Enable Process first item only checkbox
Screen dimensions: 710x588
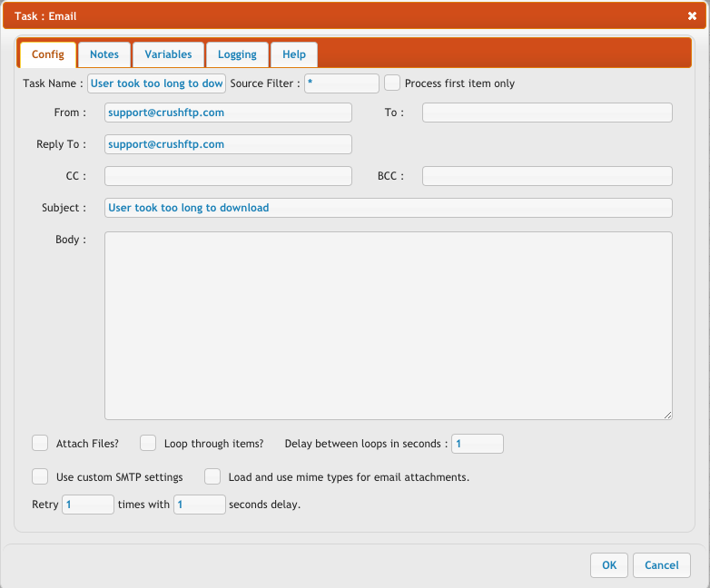coord(392,83)
